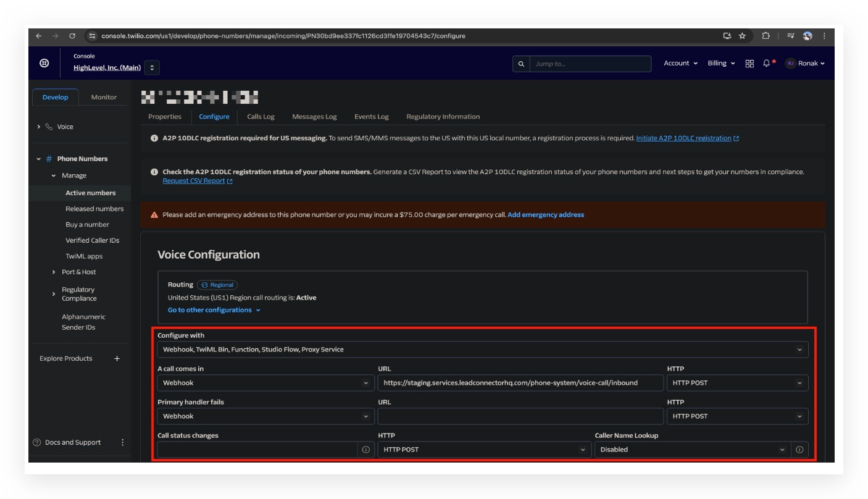868x499 pixels.
Task: Click the RJ user avatar icon
Action: pos(790,63)
